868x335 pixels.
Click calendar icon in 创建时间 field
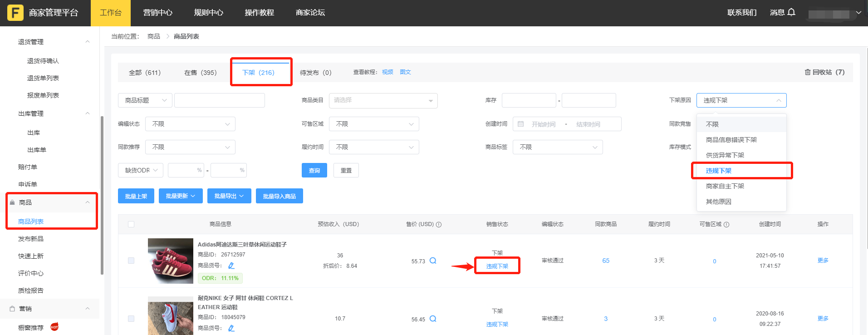point(521,124)
